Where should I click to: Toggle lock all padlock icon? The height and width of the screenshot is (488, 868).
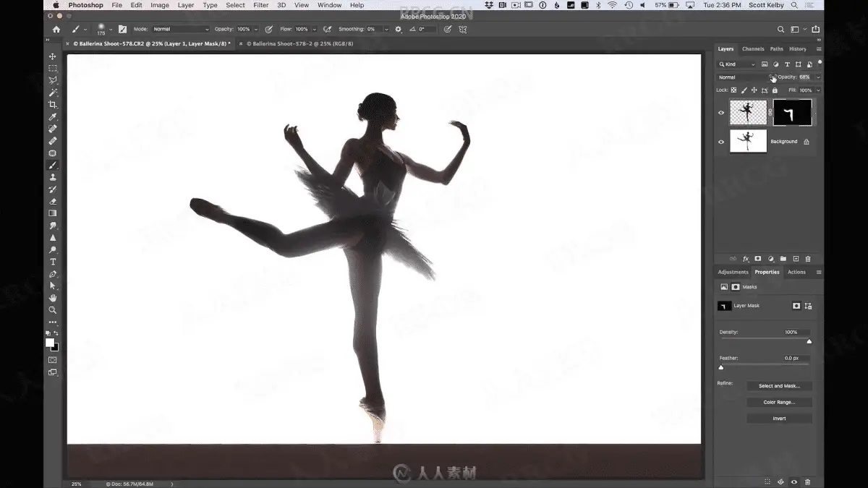[x=775, y=90]
